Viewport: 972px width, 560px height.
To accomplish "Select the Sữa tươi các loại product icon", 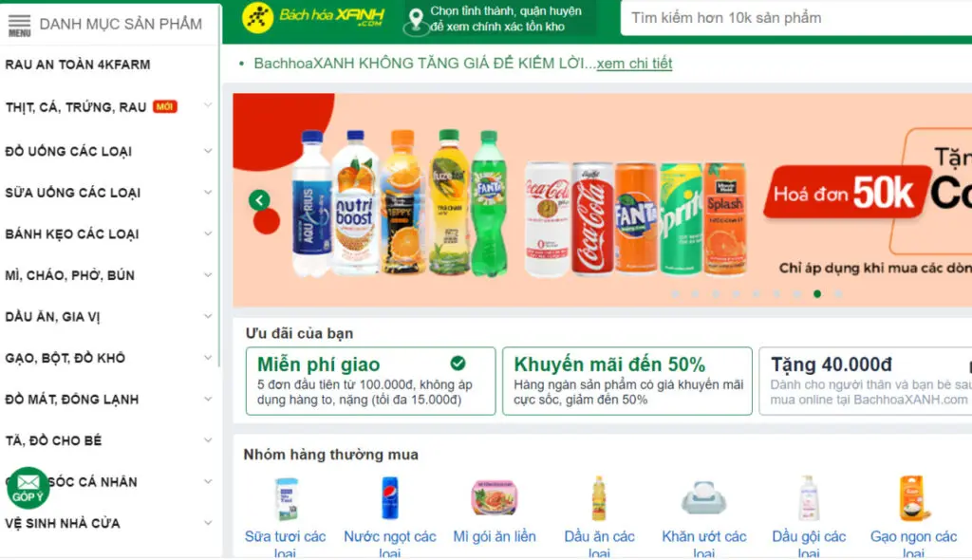I will tap(286, 498).
